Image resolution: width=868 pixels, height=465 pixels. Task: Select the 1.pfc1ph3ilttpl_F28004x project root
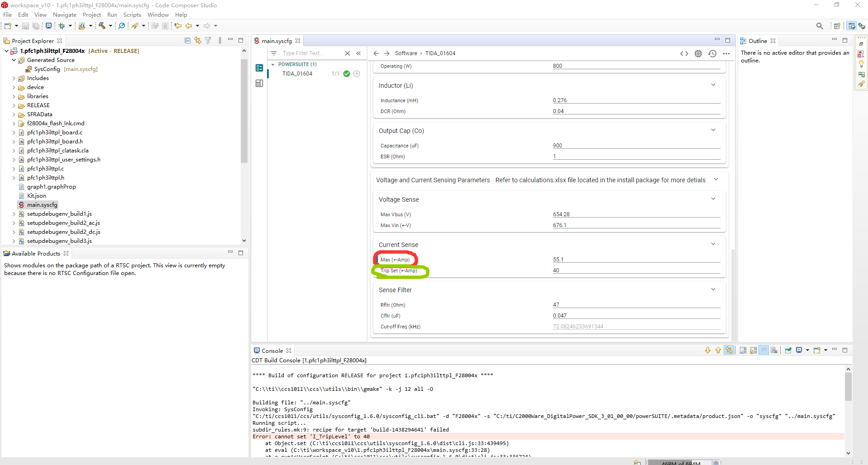point(52,51)
